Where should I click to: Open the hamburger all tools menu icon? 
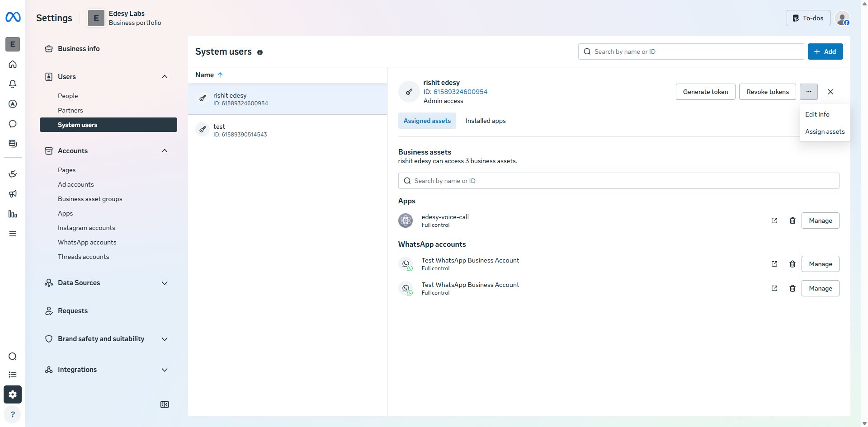(13, 234)
